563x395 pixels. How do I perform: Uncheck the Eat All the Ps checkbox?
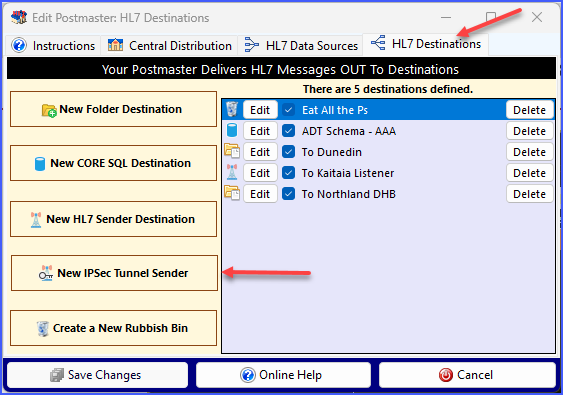288,110
